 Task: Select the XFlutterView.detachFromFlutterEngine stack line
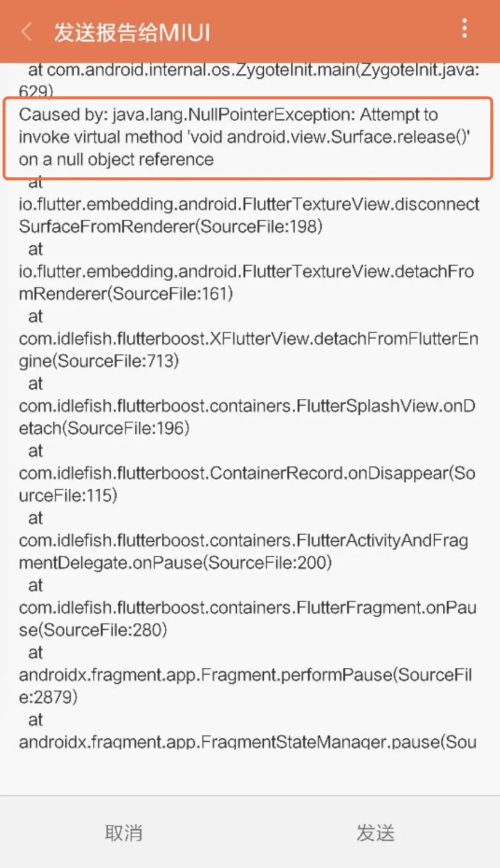pyautogui.click(x=249, y=339)
